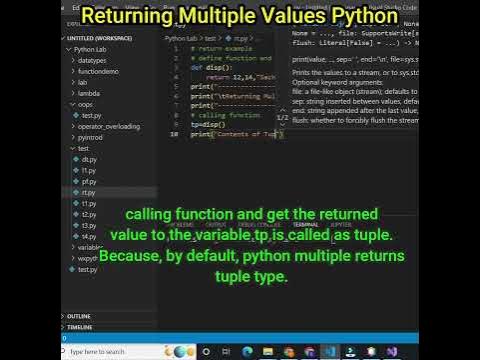Open File Explorer from the taskbar
This screenshot has width=480, height=360.
tap(268, 351)
